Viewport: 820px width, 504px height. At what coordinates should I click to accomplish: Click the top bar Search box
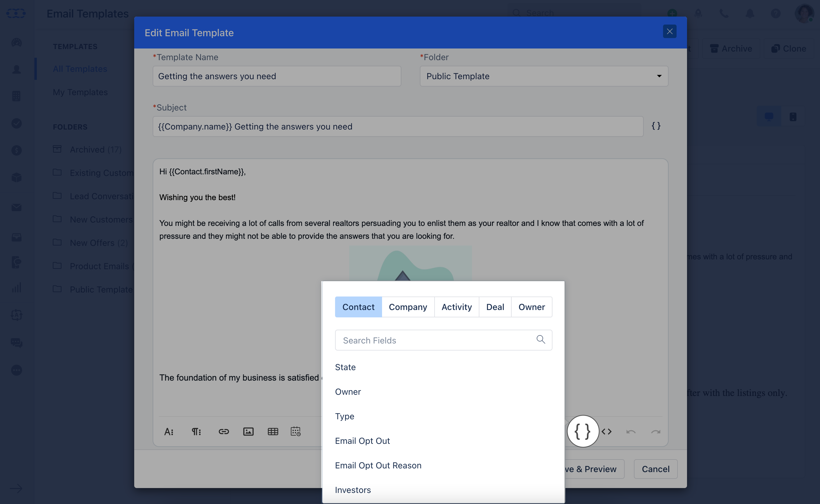tap(574, 13)
